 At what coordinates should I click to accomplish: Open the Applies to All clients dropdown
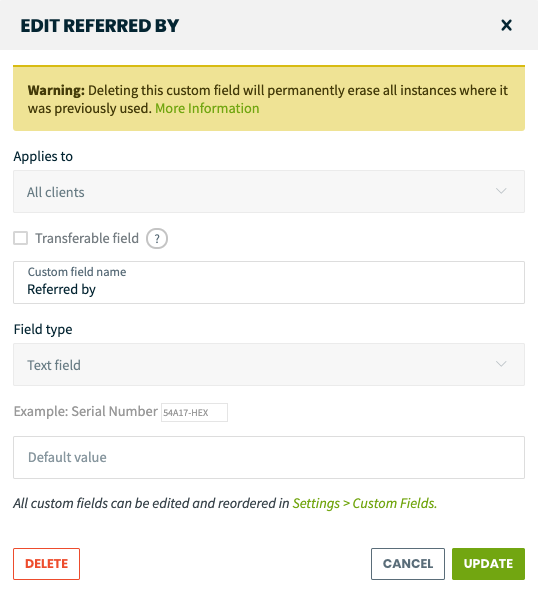tap(269, 192)
